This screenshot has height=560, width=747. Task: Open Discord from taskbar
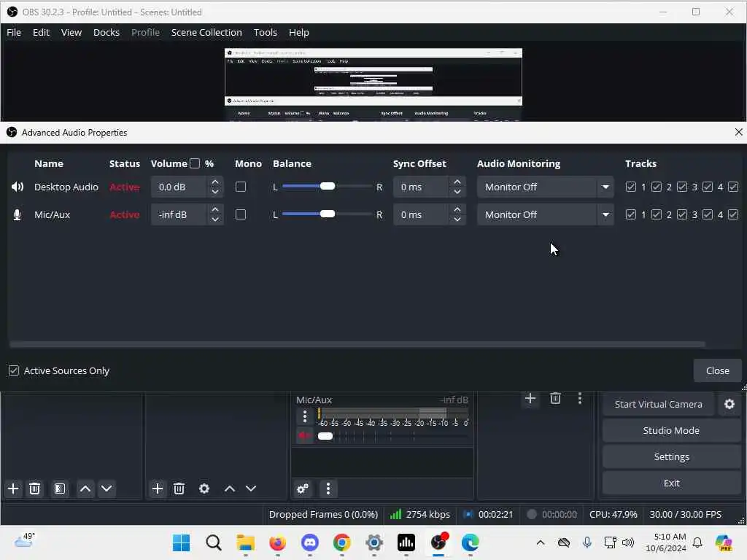[x=310, y=542]
